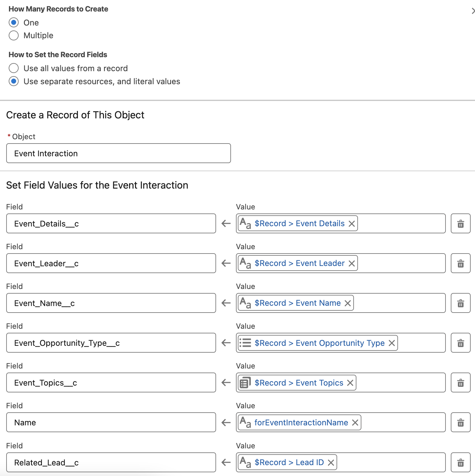Clear the Lead ID value pill
This screenshot has height=476, width=475.
pyautogui.click(x=331, y=463)
